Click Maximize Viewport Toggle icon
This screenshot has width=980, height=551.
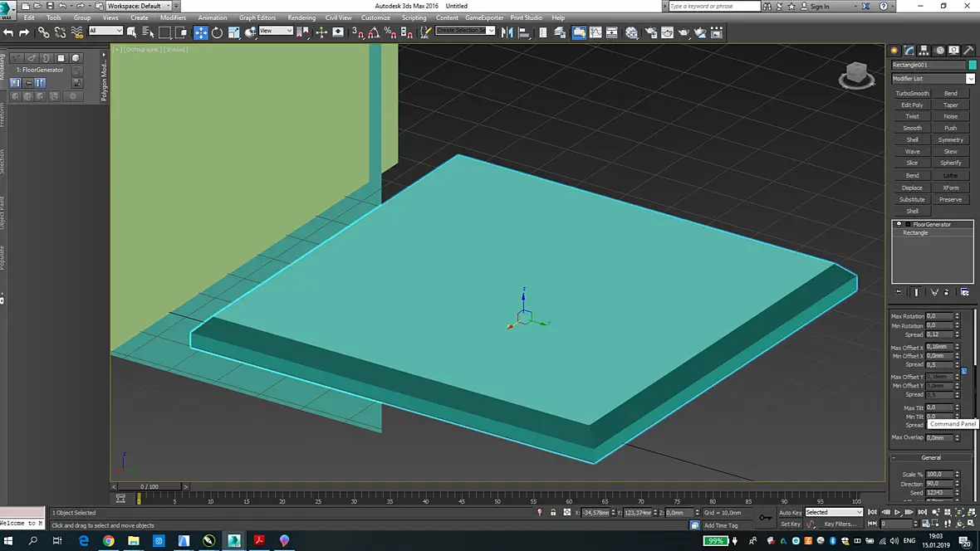[x=971, y=524]
